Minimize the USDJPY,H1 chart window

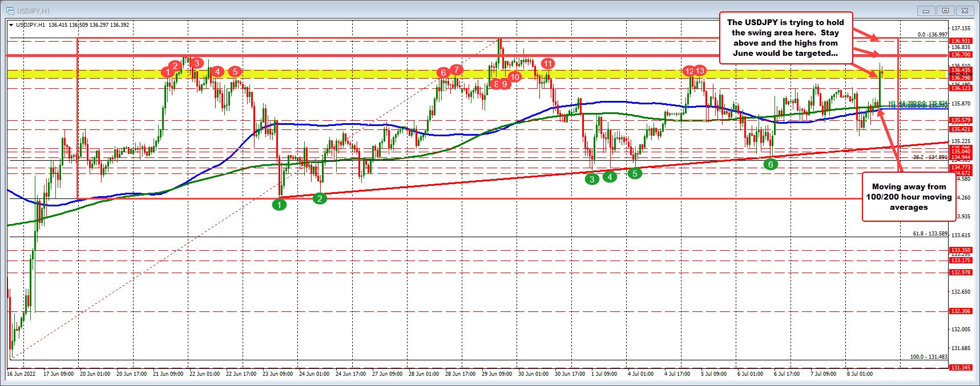926,10
